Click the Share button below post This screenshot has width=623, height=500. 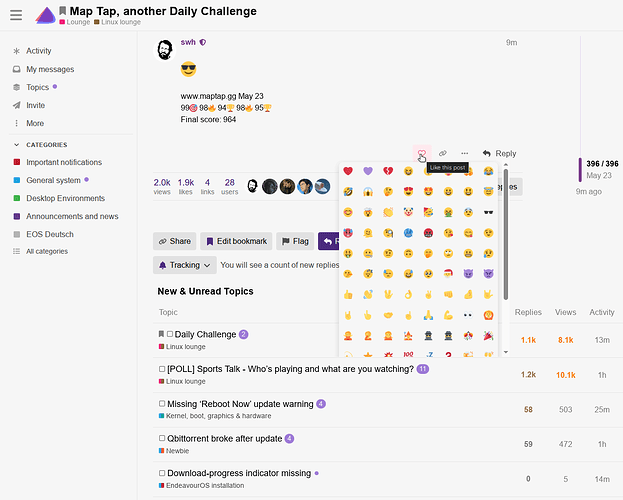[x=174, y=241]
